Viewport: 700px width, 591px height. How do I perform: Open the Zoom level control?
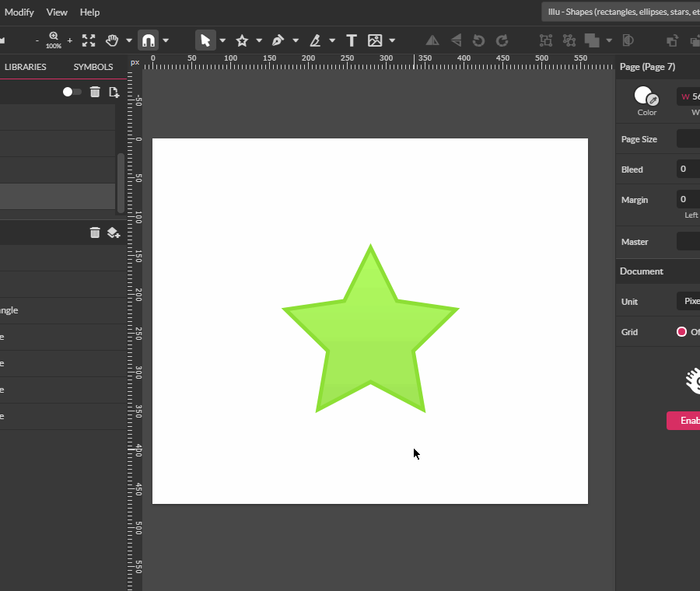53,40
